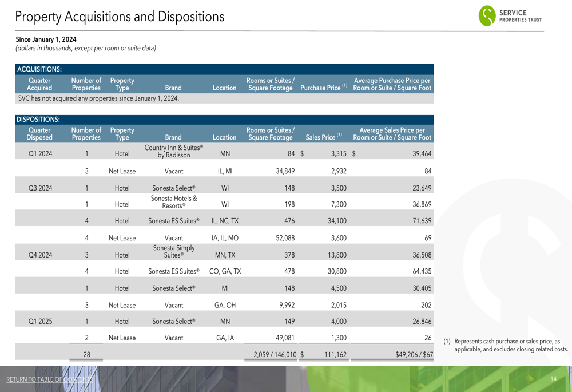Screen dimensions: 572x392
Task: Select the "IL, MI" location cell
Action: coord(225,171)
